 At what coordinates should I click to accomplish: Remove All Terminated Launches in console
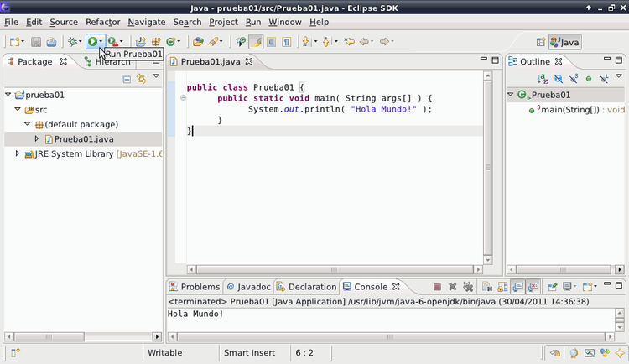(468, 287)
